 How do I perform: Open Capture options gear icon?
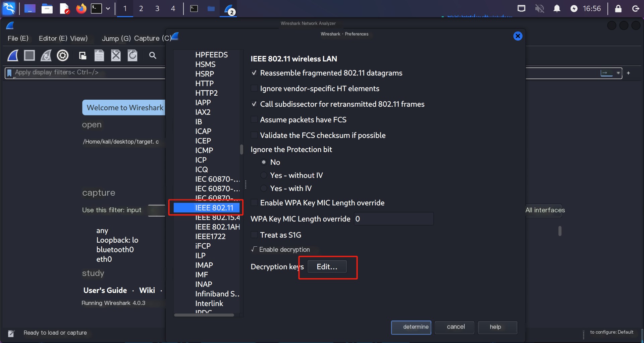click(x=63, y=55)
